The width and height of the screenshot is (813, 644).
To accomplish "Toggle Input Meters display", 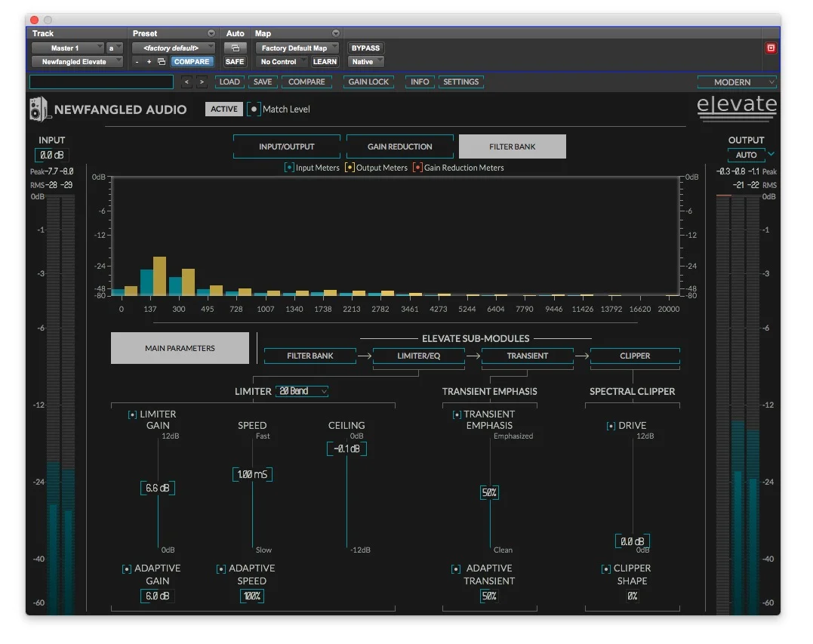I will (x=289, y=168).
